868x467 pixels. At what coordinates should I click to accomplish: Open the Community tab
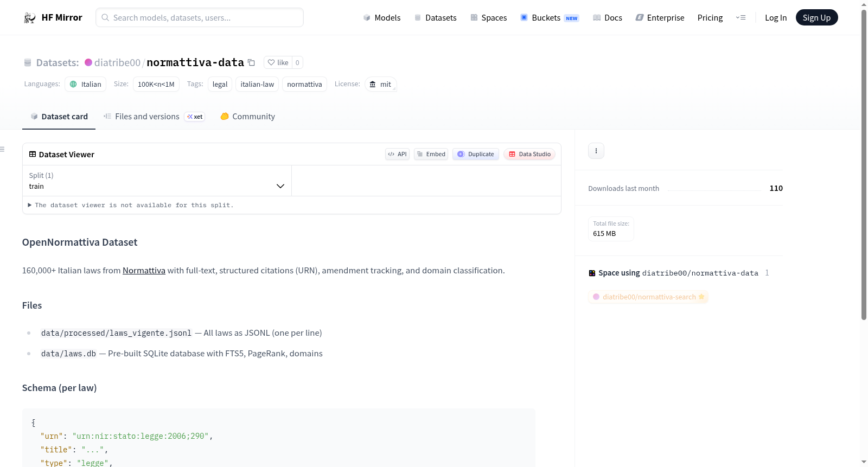247,117
